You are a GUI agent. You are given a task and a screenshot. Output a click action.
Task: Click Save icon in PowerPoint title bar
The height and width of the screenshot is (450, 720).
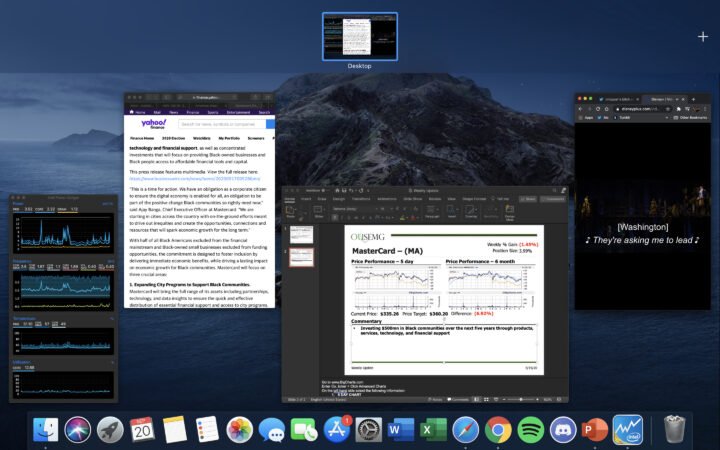click(x=344, y=191)
